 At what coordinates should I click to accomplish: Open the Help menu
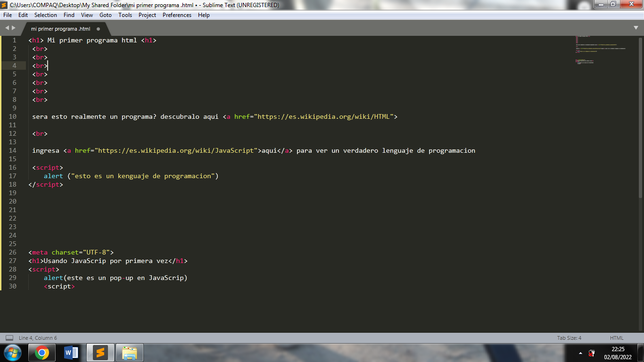pyautogui.click(x=204, y=15)
